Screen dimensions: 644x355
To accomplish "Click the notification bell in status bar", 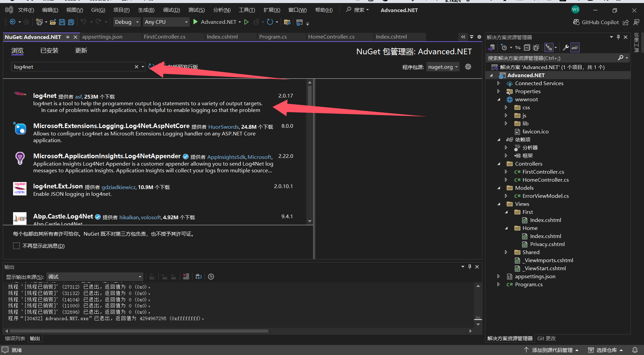I will click(635, 350).
